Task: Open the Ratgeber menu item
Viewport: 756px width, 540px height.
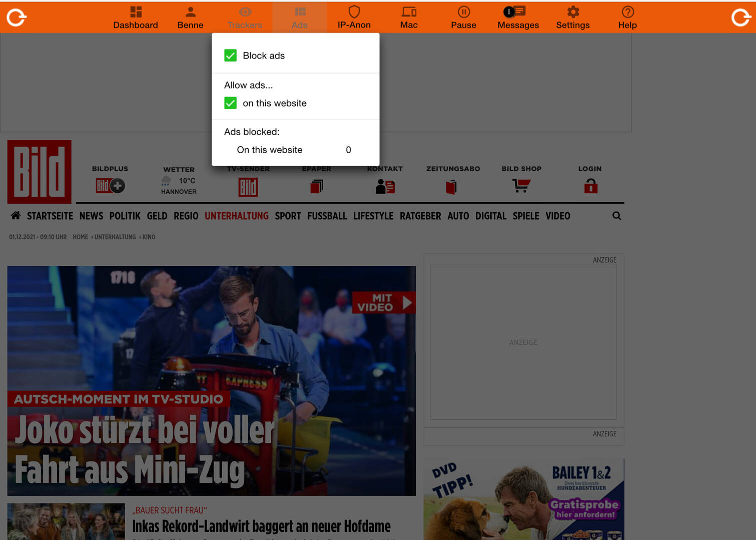Action: tap(420, 216)
